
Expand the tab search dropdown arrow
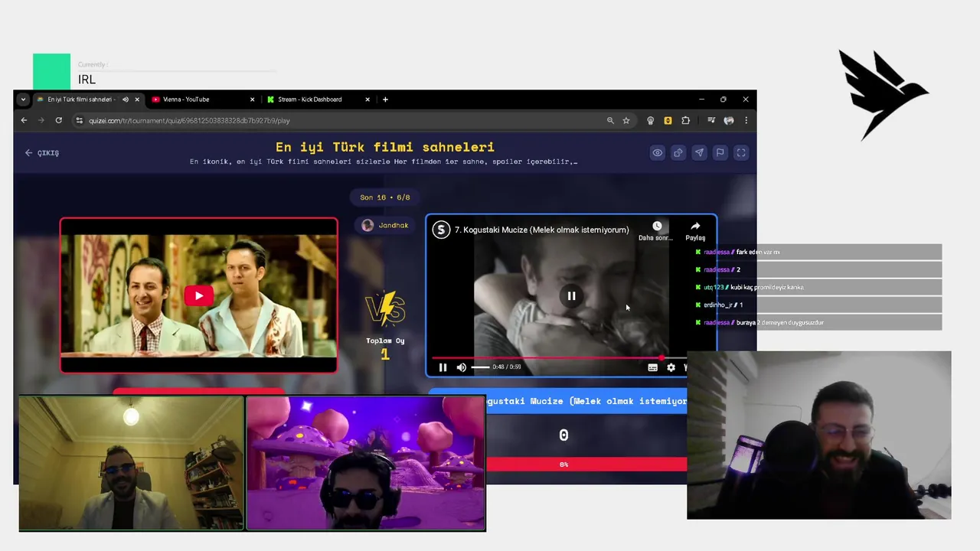pos(23,99)
